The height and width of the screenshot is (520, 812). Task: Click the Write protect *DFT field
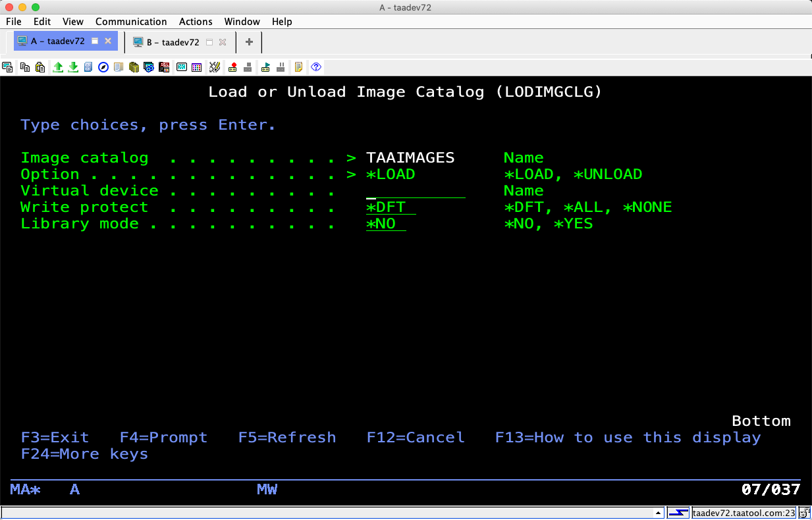tap(391, 207)
